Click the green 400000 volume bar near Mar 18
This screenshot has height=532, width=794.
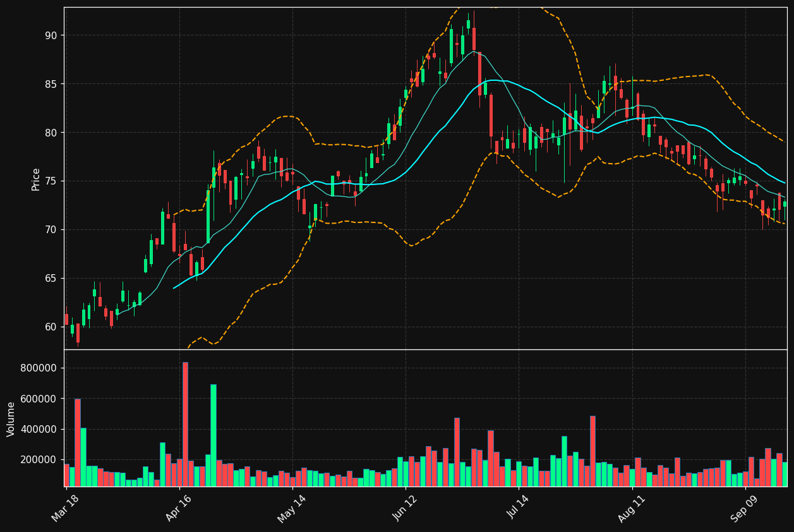point(83,457)
